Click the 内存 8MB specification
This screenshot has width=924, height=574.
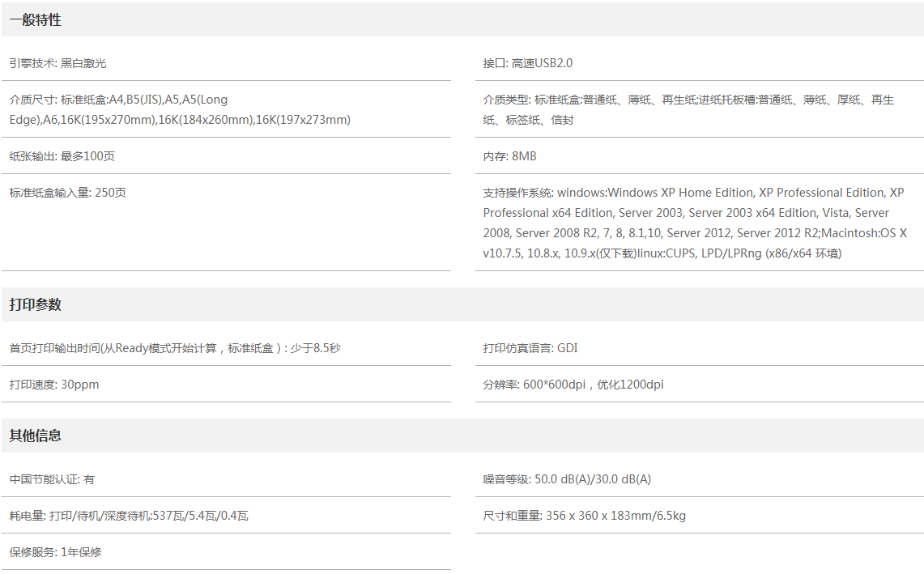pos(510,156)
